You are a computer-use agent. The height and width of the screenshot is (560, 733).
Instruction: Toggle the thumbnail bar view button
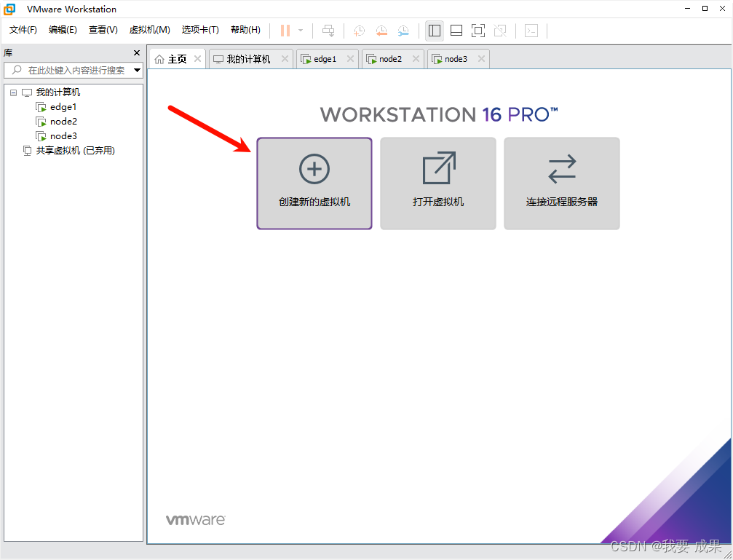point(456,31)
